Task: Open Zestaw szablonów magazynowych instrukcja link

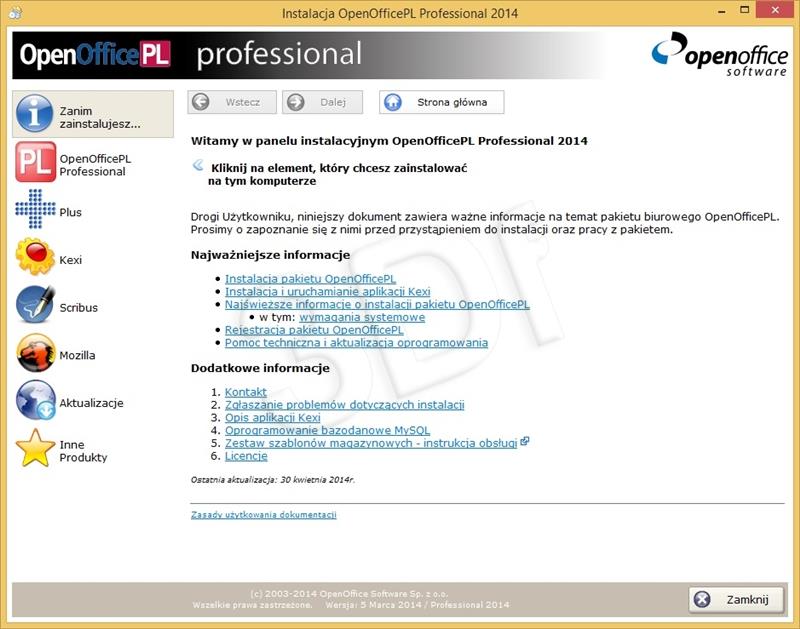Action: click(371, 443)
